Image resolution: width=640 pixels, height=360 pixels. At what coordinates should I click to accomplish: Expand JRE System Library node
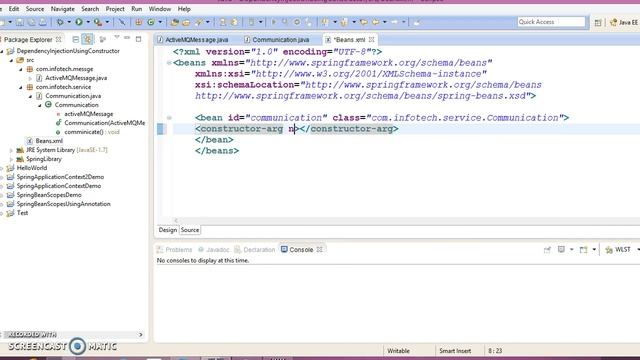pyautogui.click(x=11, y=150)
